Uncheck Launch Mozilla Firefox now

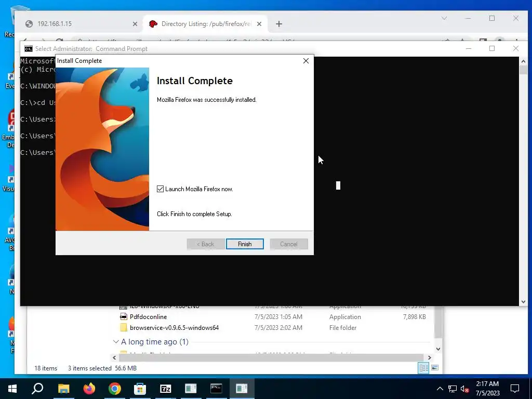160,189
